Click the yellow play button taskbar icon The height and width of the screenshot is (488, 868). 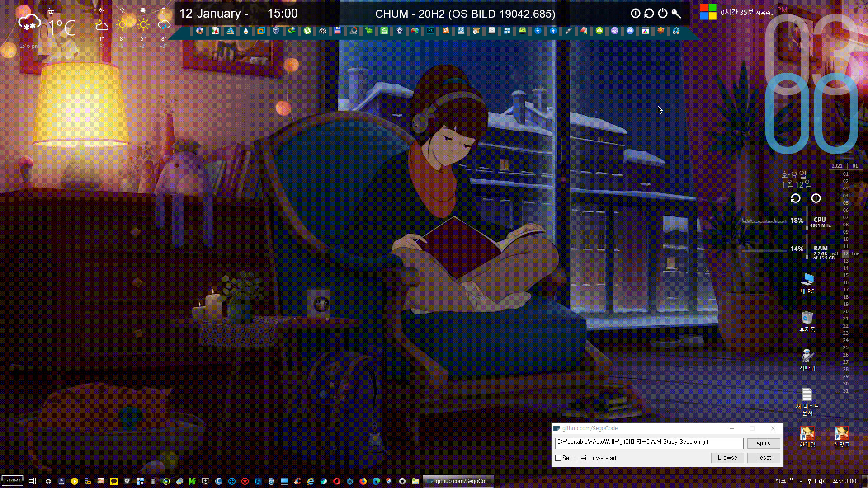pyautogui.click(x=75, y=481)
